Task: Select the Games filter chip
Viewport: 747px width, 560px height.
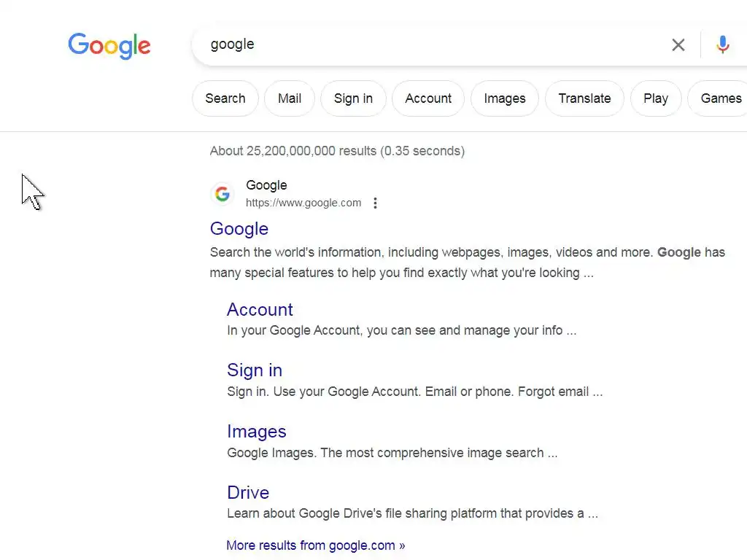Action: [719, 98]
